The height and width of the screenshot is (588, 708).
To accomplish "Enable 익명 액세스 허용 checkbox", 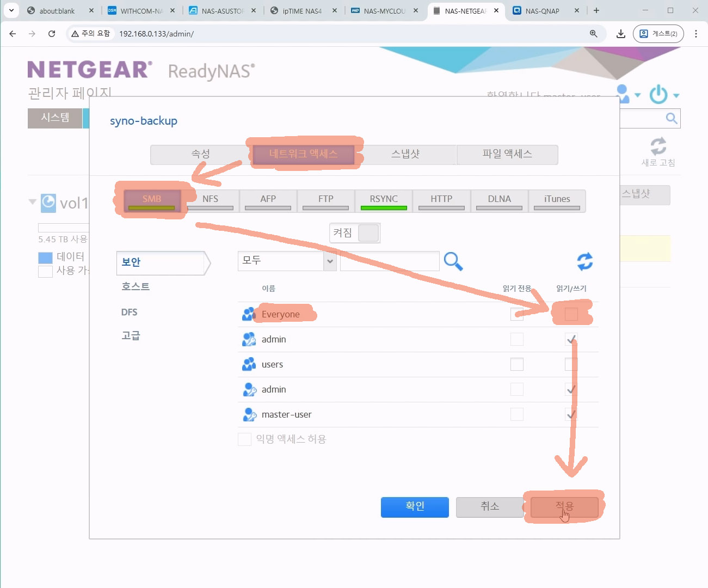I will click(x=244, y=439).
